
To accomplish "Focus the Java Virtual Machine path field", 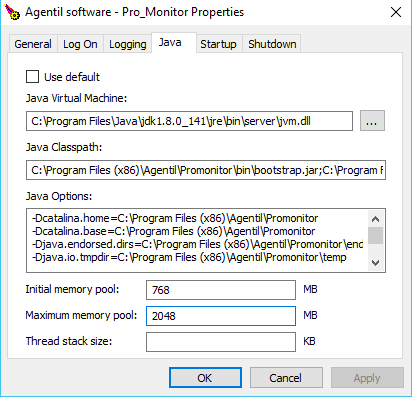I will pos(189,121).
